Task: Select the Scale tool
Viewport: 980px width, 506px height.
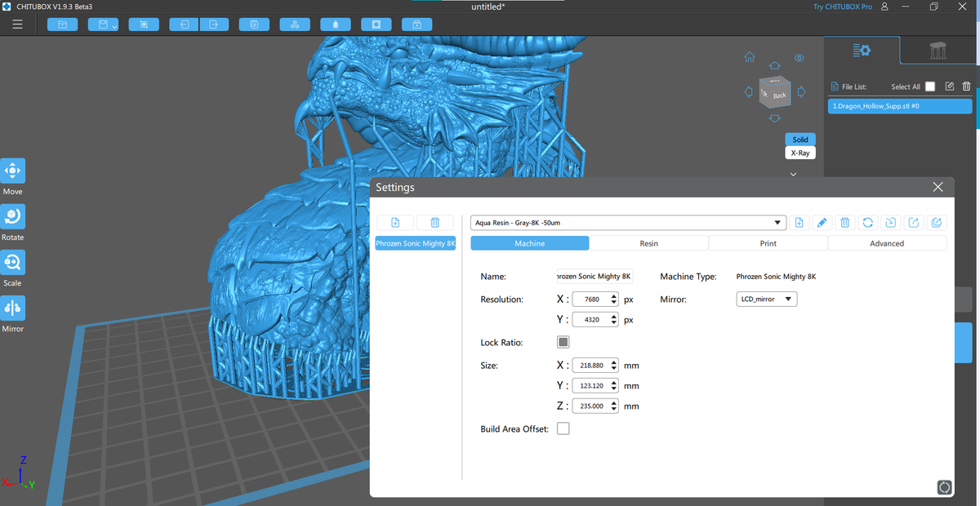Action: (x=13, y=263)
